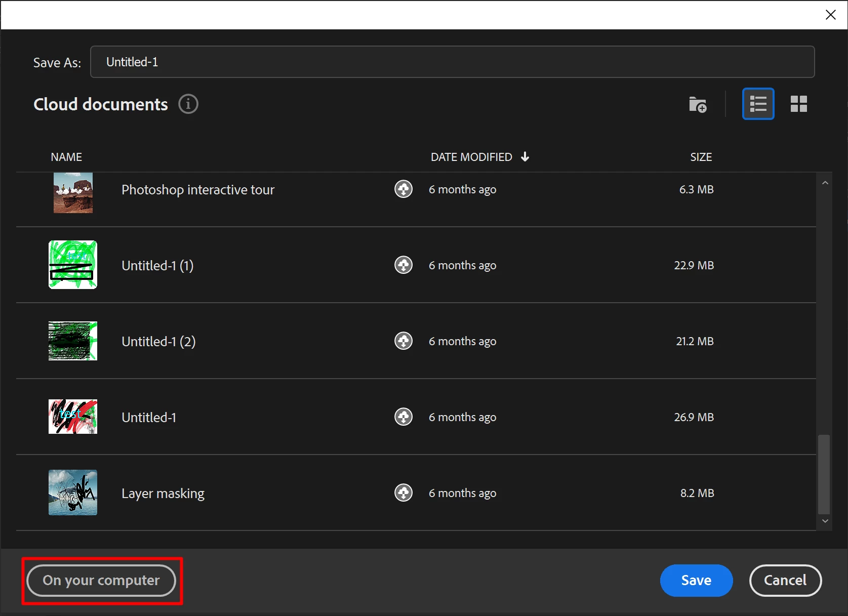
Task: Click the '21.2 MB' size value
Action: pyautogui.click(x=695, y=341)
